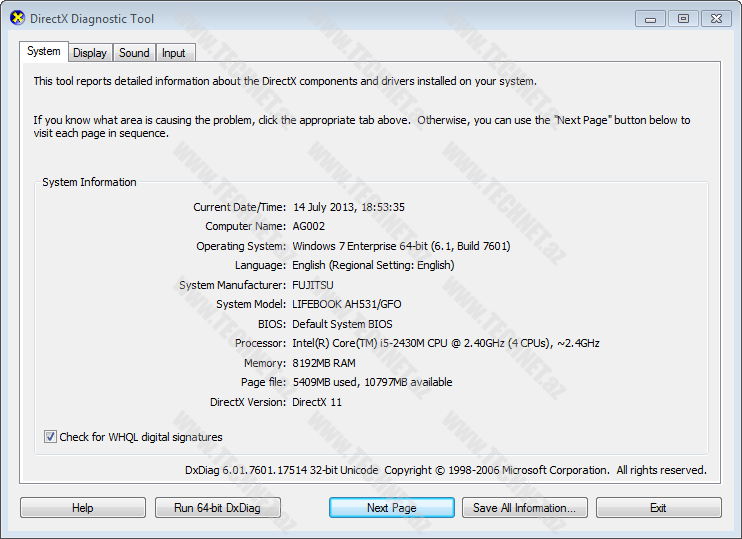
Task: Minimize the DirectX Diagnostic Tool window
Action: click(650, 18)
